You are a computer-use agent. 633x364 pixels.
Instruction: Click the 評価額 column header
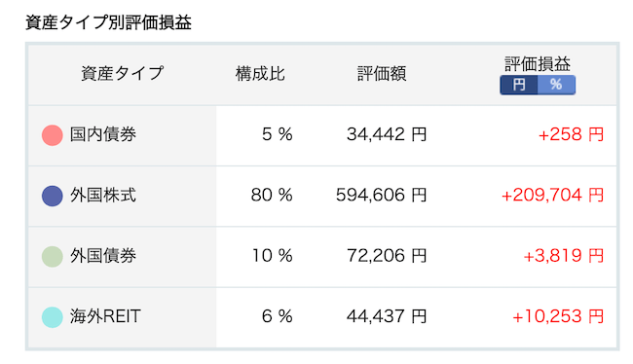coord(382,74)
